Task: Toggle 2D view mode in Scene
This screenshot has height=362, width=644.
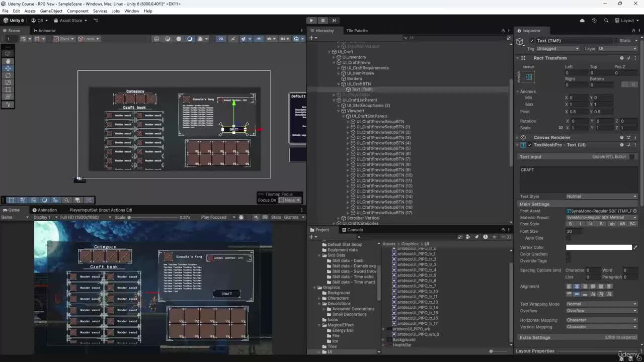Action: pos(220,39)
